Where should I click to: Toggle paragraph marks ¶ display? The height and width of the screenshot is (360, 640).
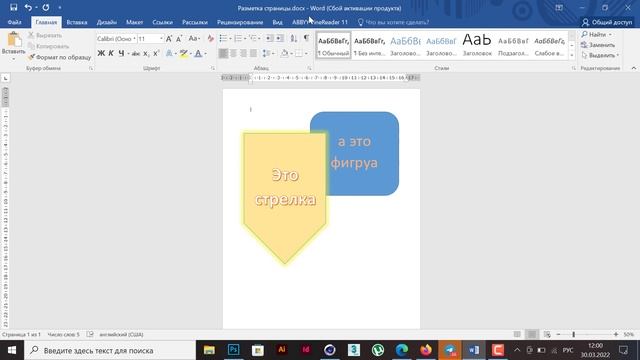(x=306, y=38)
